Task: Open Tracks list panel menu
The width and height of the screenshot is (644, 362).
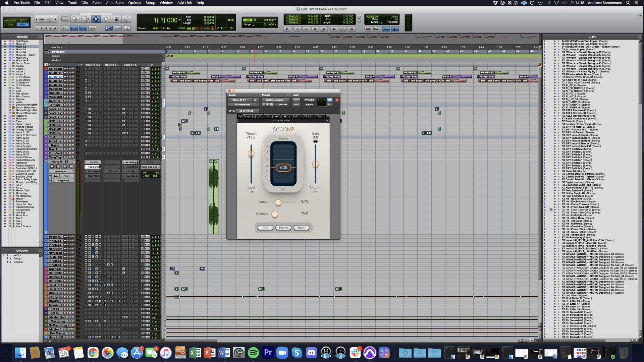Action: click(40, 37)
